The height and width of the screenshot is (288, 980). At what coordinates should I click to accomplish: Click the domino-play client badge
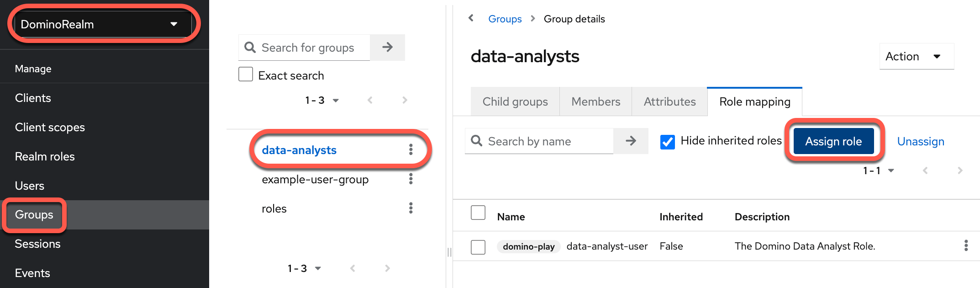tap(529, 246)
